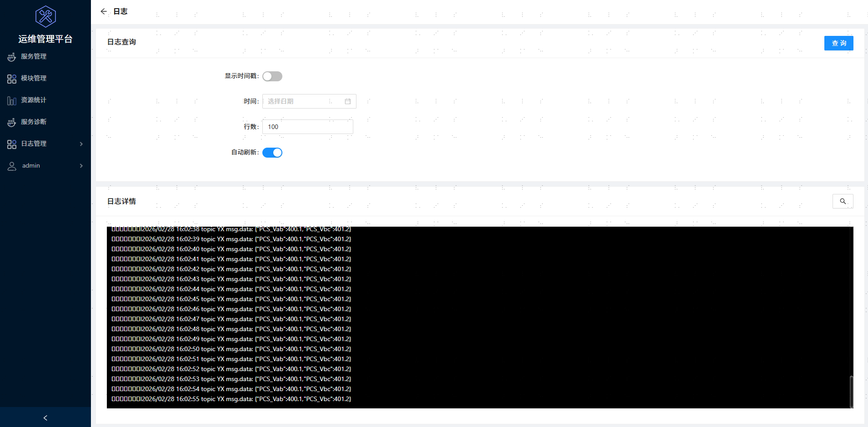The image size is (868, 427).
Task: Turn off the 自动刷新 switch
Action: pos(272,153)
